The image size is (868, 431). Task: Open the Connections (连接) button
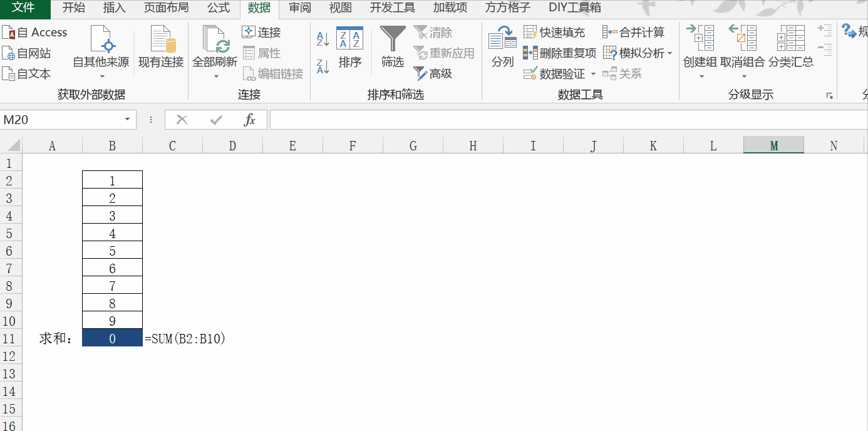[x=262, y=33]
